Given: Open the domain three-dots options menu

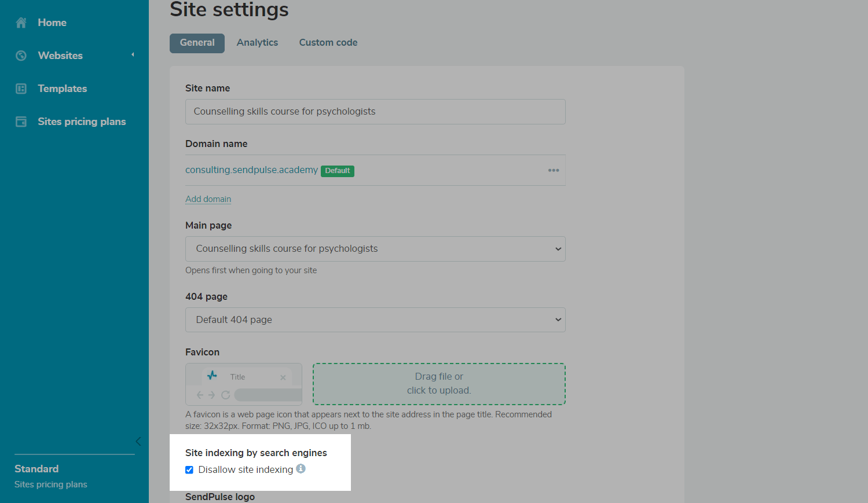Looking at the screenshot, I should 554,170.
